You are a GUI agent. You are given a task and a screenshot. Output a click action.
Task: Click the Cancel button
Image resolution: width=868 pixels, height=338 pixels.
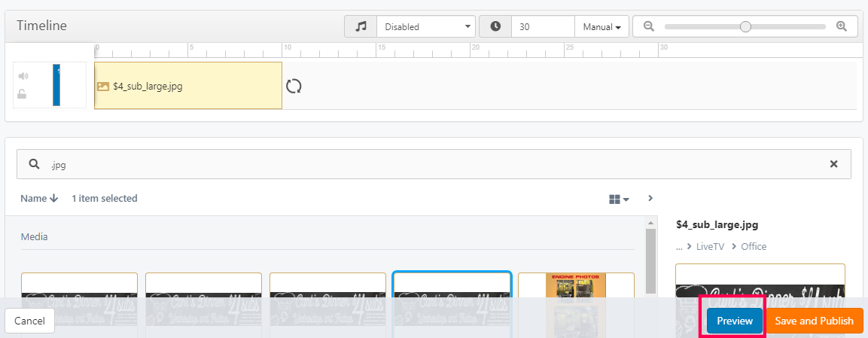pyautogui.click(x=30, y=321)
